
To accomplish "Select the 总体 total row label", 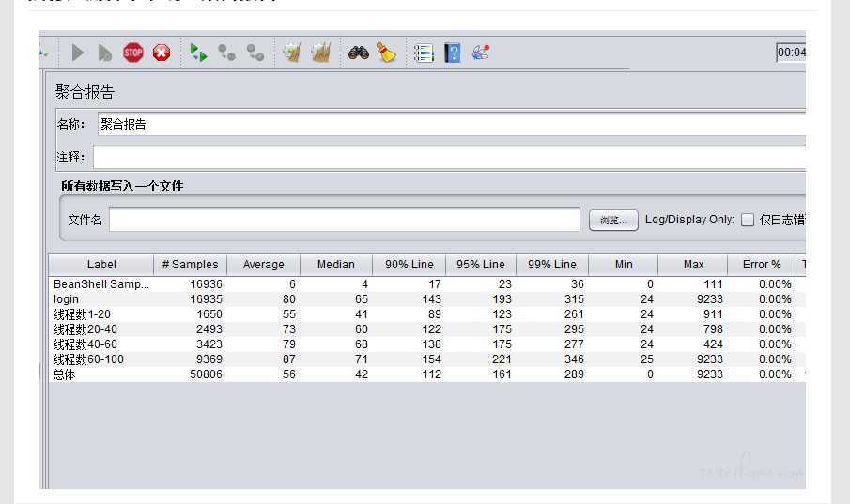I will click(64, 374).
